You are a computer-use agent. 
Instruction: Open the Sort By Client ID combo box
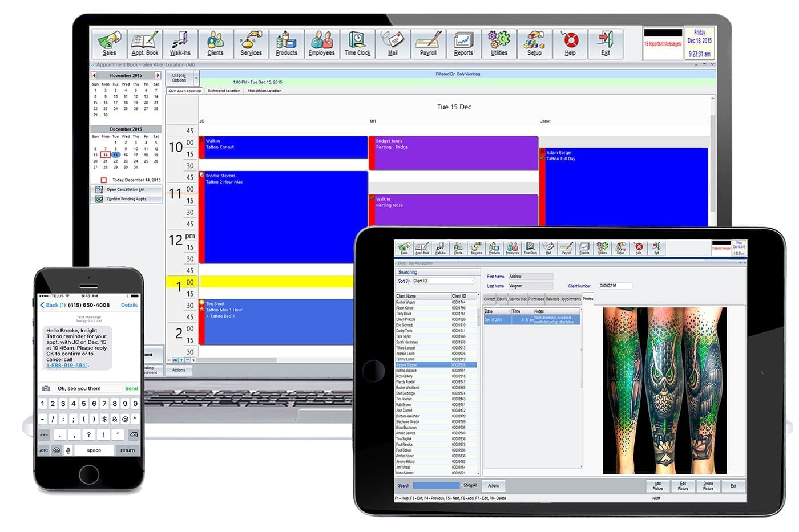[443, 281]
